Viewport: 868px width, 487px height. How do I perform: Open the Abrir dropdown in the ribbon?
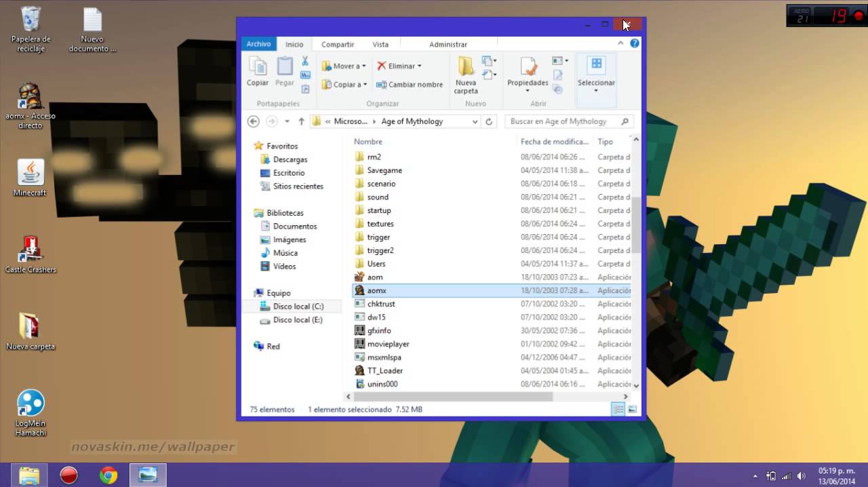click(560, 61)
